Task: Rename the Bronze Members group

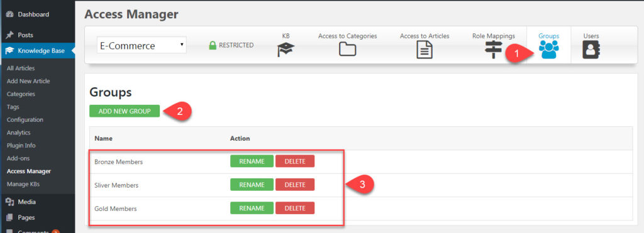Action: 252,161
